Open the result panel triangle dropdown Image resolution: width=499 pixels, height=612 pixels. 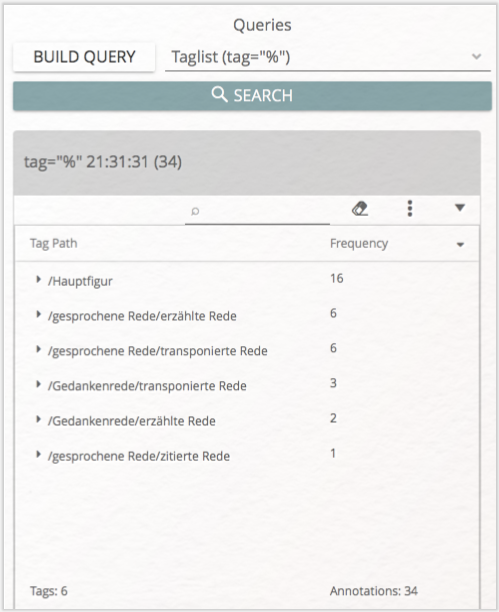tap(460, 208)
